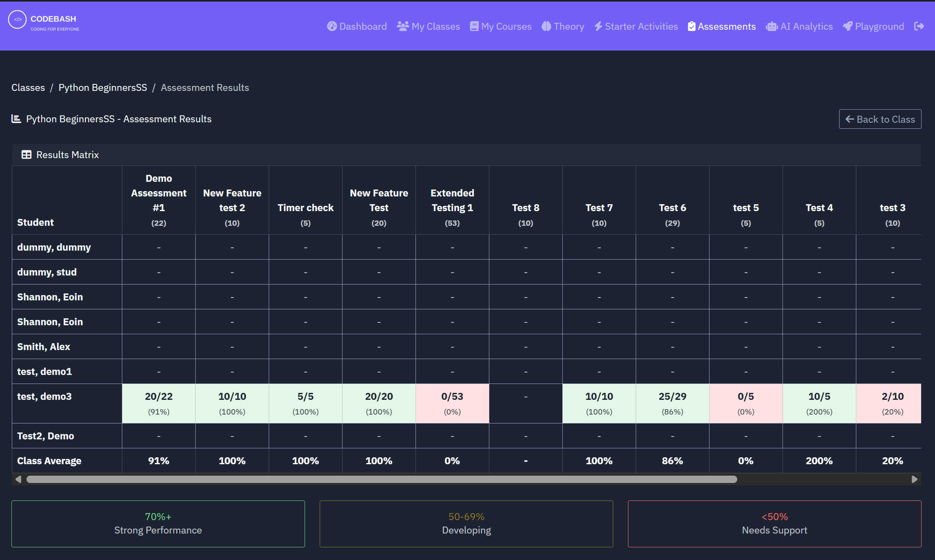Click the scrollbar left arrow
This screenshot has width=935, height=560.
click(18, 479)
